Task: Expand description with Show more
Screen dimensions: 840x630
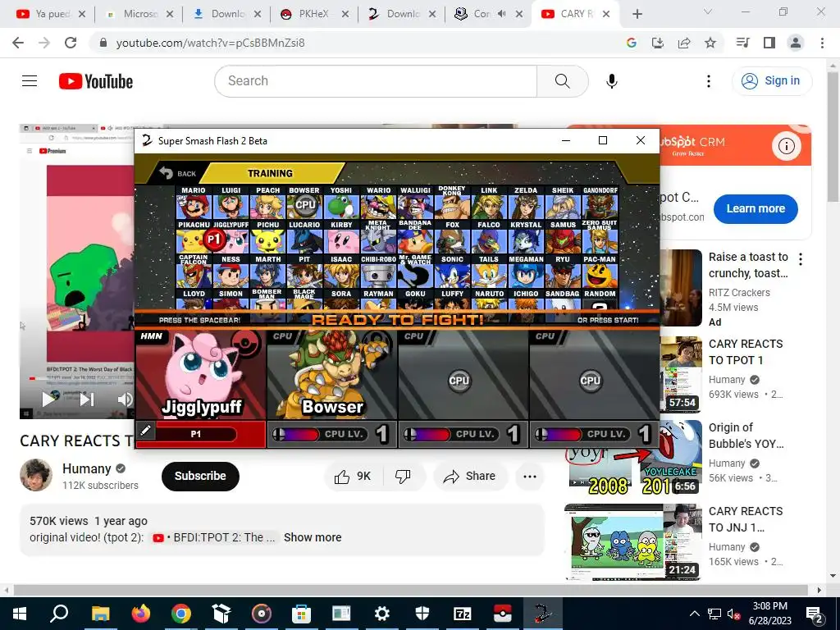Action: [313, 537]
